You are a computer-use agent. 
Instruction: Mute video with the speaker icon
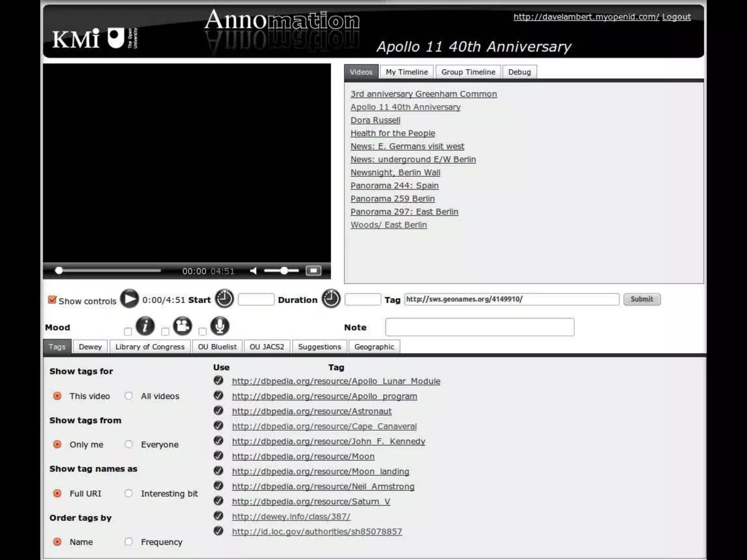coord(253,271)
